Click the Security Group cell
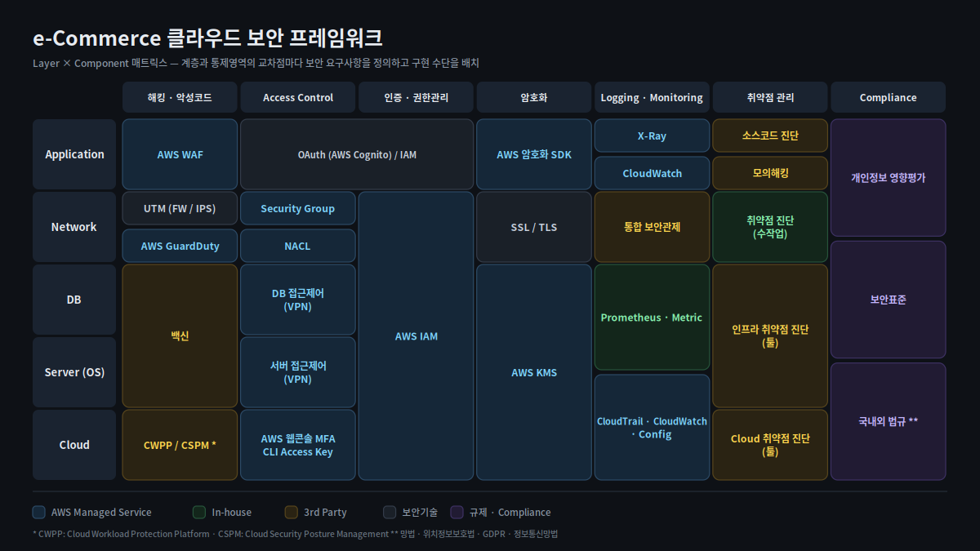 click(298, 208)
